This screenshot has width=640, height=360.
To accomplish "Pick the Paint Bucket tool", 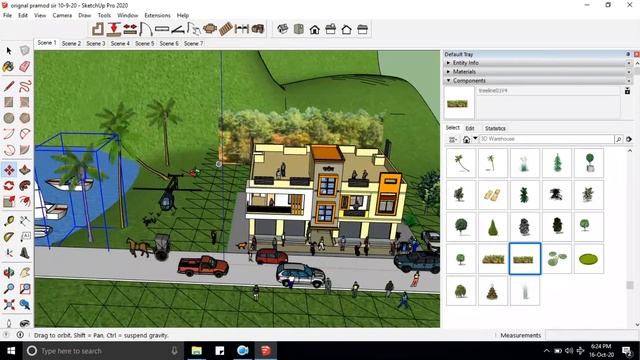I will [9, 66].
